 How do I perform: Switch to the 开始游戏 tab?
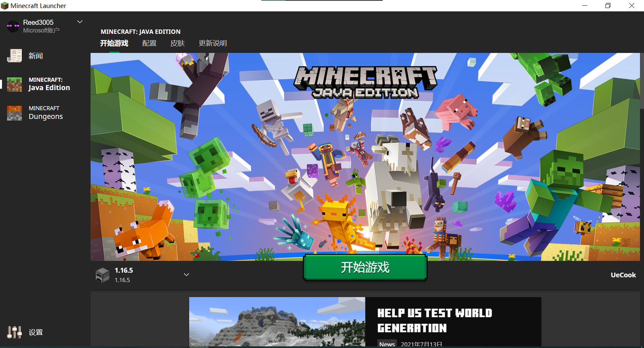[x=114, y=43]
